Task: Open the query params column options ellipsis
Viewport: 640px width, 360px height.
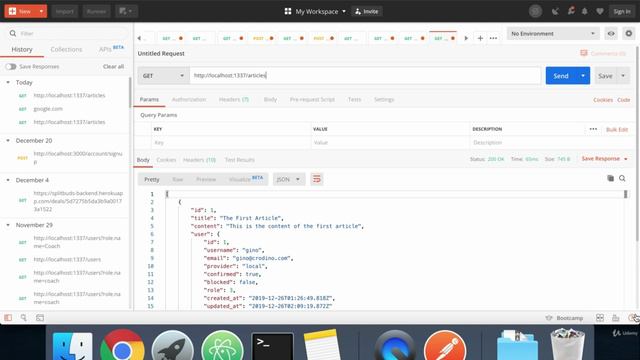Action: [x=593, y=129]
